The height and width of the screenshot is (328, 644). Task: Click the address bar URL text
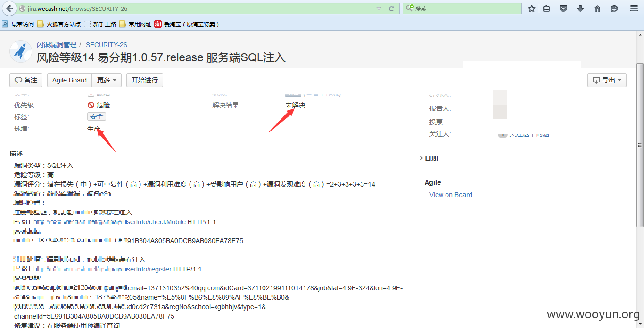pyautogui.click(x=77, y=8)
